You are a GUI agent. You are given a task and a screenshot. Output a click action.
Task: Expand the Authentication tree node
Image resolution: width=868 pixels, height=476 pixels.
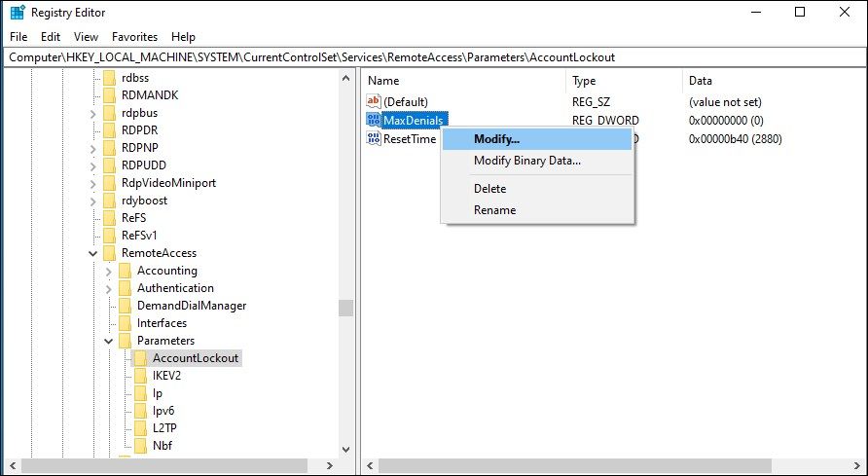(109, 288)
